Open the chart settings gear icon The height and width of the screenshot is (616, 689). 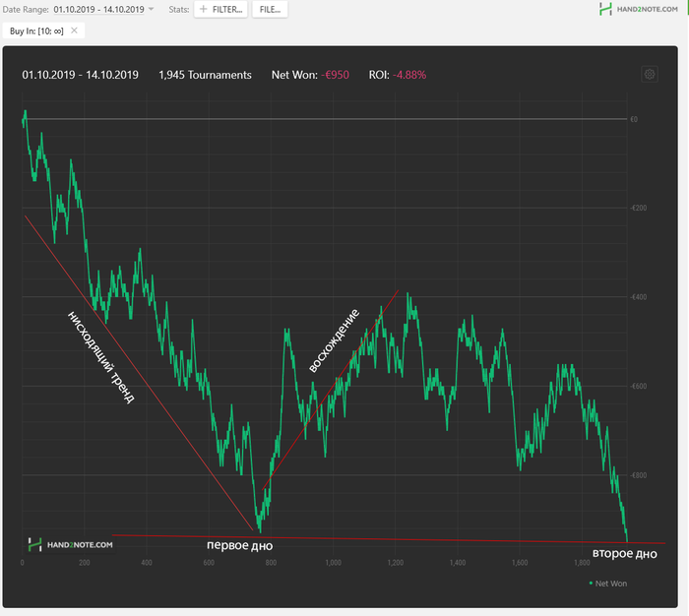pyautogui.click(x=650, y=74)
